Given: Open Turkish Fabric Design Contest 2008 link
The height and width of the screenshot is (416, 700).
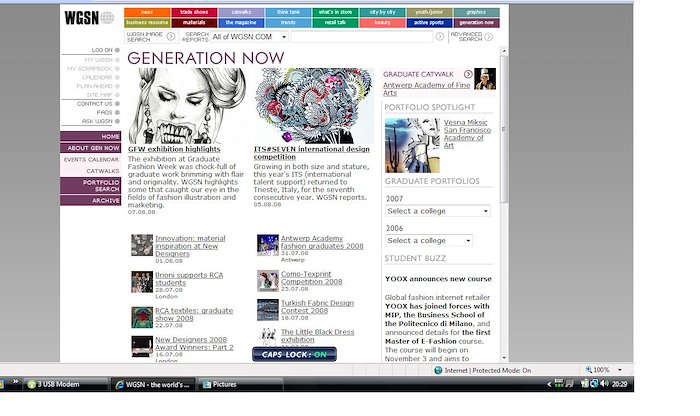Looking at the screenshot, I should click(317, 307).
